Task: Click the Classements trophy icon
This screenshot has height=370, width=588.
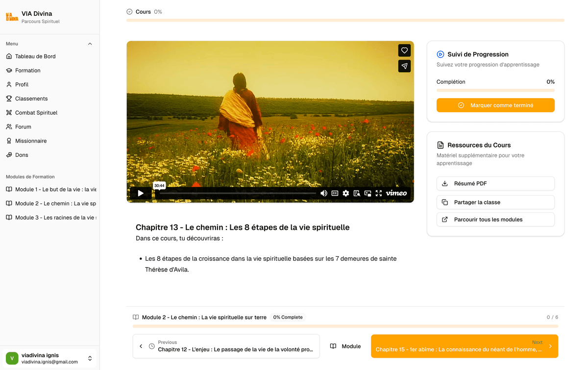Action: [9, 99]
